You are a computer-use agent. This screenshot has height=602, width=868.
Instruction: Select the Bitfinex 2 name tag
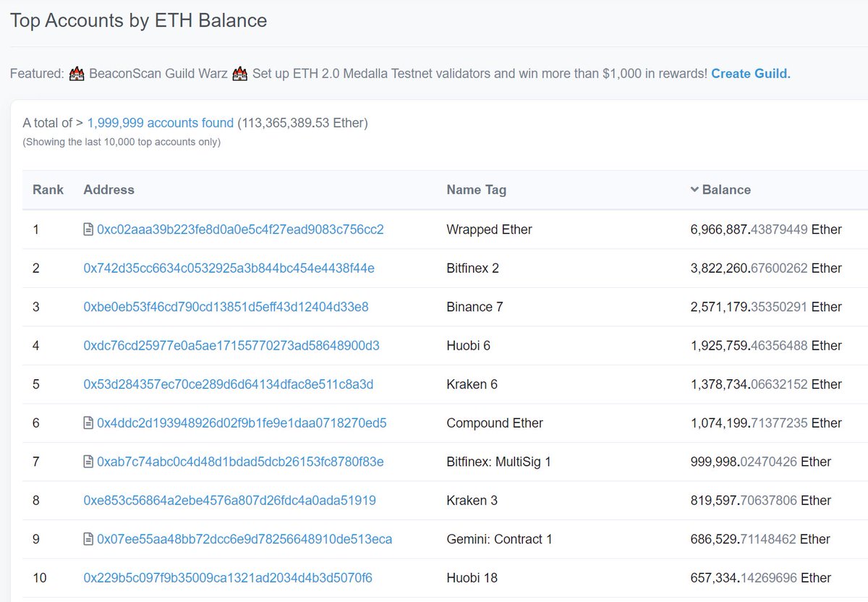[473, 268]
